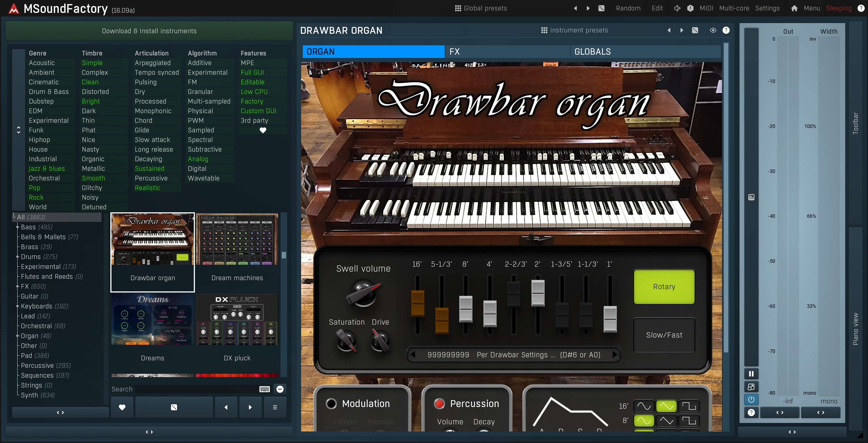Click in the Search input field
The image size is (868, 443).
tap(197, 389)
